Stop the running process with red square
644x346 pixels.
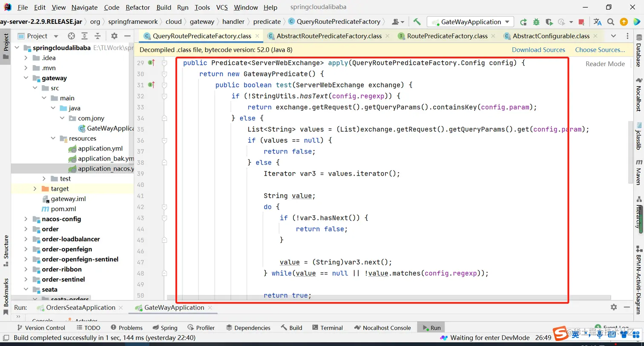pos(581,22)
